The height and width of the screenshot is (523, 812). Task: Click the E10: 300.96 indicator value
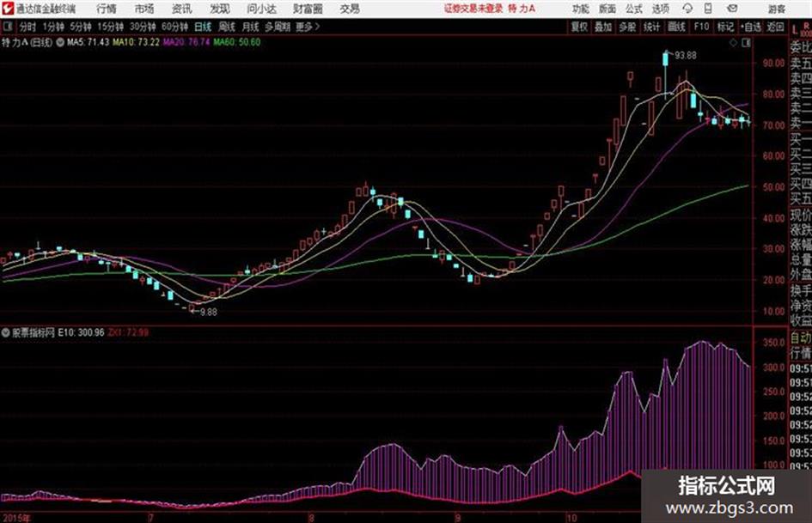81,332
